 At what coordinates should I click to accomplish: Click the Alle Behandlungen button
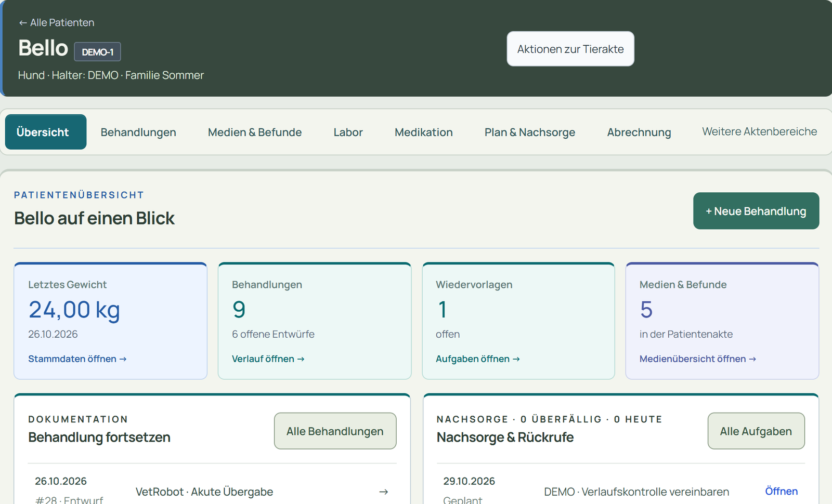click(335, 431)
